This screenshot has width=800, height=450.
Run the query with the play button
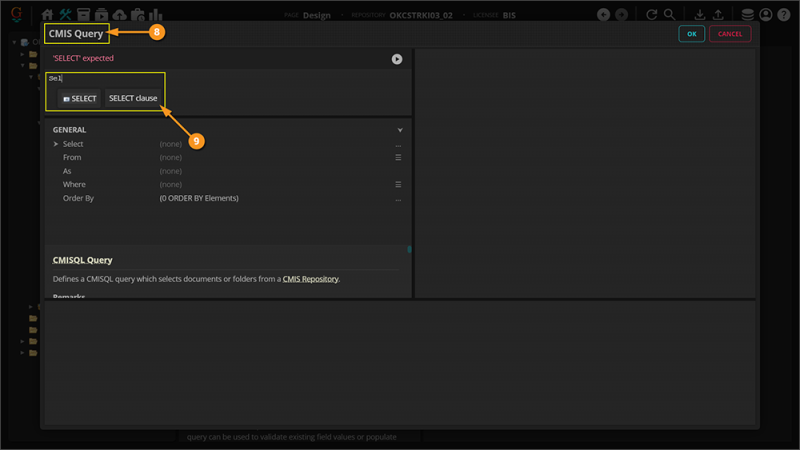coord(397,59)
